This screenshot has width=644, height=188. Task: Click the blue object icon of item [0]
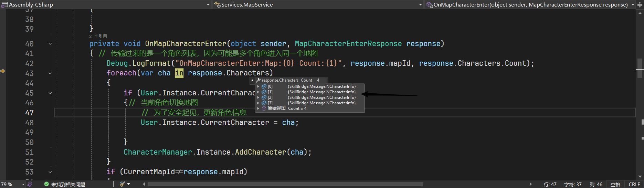(x=264, y=86)
